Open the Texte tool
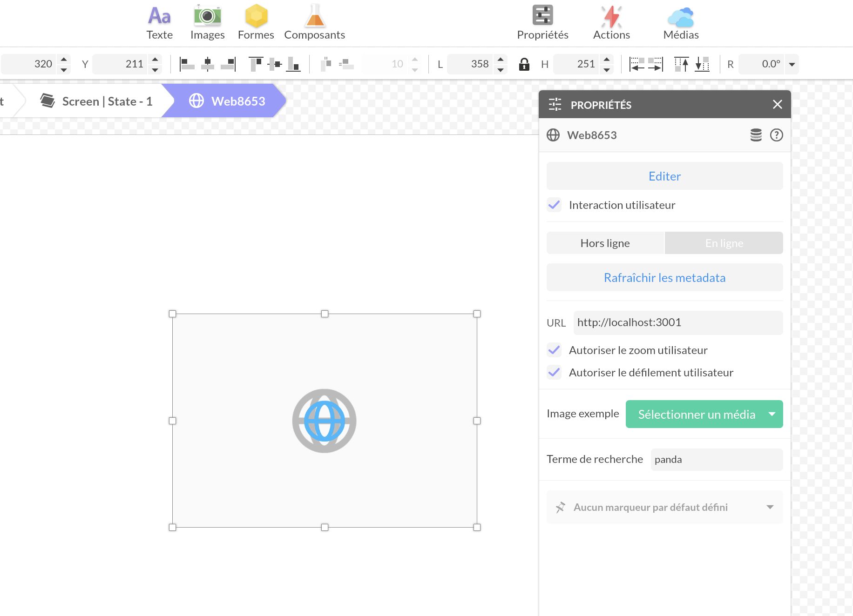This screenshot has width=853, height=616. pyautogui.click(x=159, y=22)
